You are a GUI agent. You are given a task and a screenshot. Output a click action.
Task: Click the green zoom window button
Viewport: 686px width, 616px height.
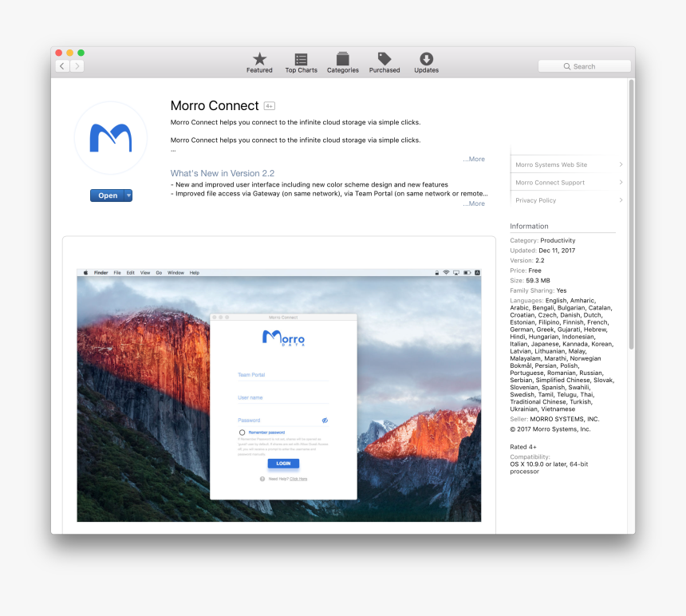pos(81,53)
